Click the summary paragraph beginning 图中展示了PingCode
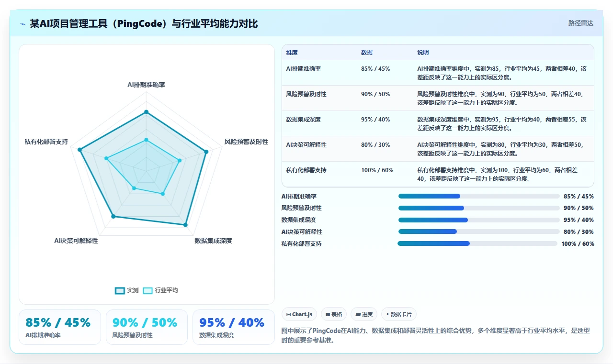Image resolution: width=613 pixels, height=364 pixels. click(436, 336)
